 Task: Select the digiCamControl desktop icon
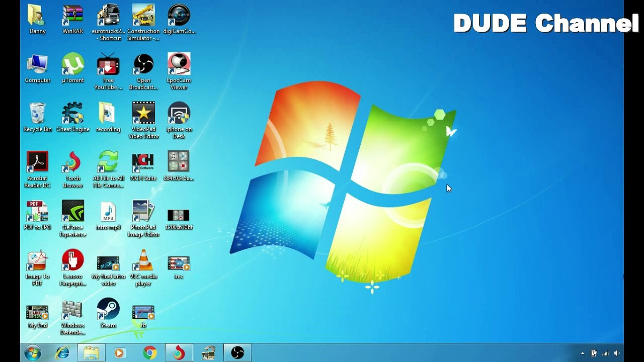(x=179, y=20)
